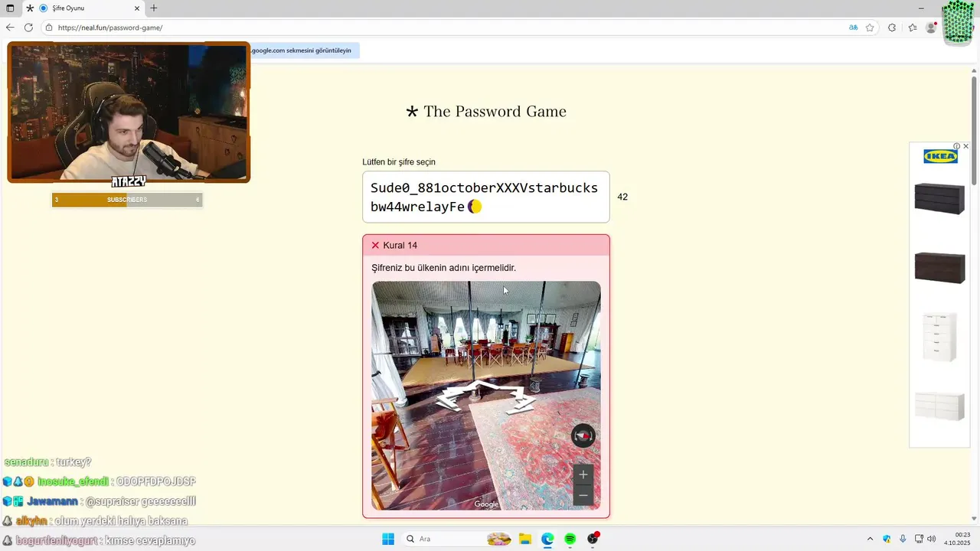
Task: Click the rule text about country name
Action: point(443,268)
